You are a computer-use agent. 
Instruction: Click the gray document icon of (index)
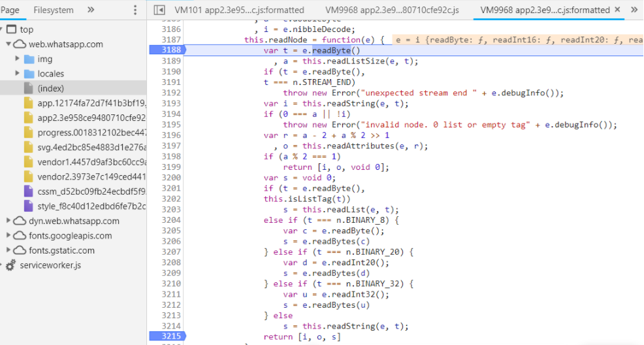(x=28, y=88)
